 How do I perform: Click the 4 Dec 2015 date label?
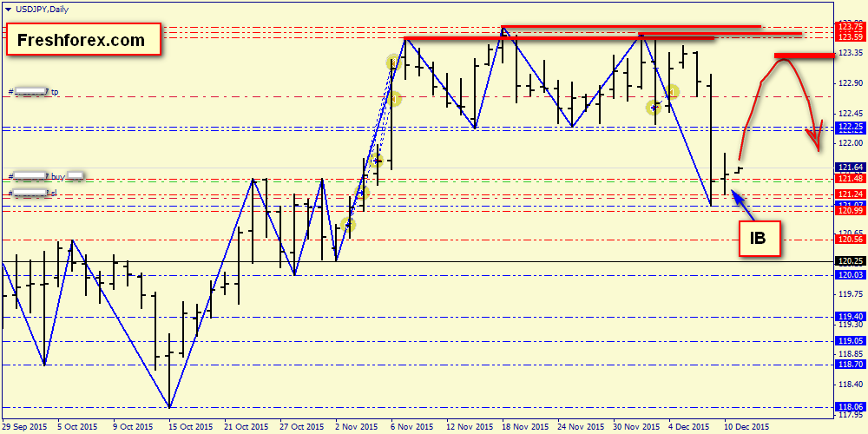pos(688,427)
